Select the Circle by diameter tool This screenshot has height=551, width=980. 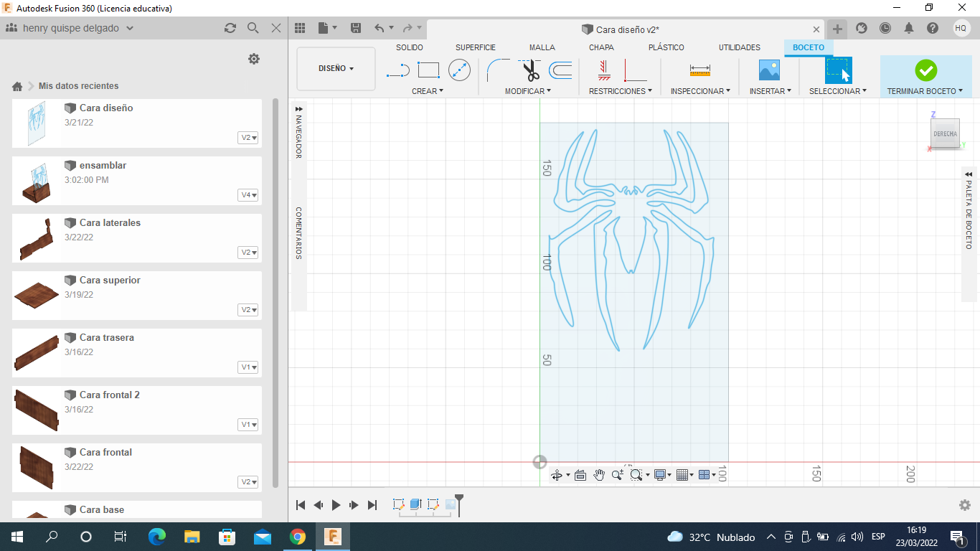tap(459, 70)
